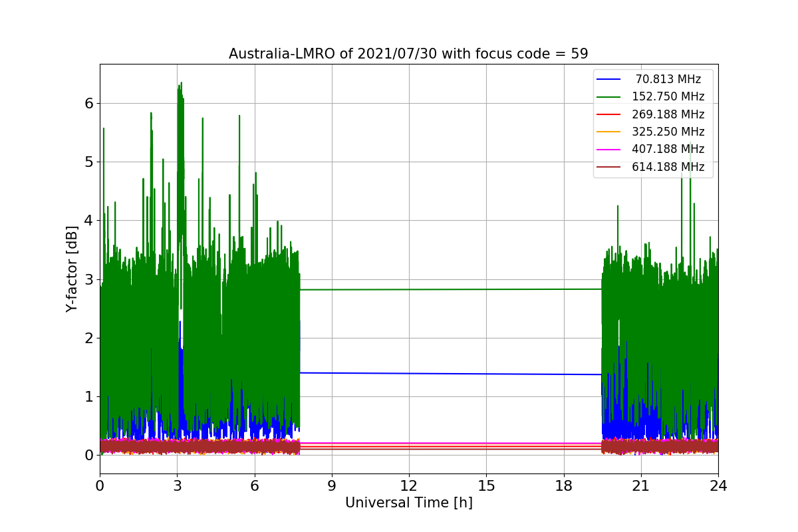Click the green line sample in legend

coord(609,97)
